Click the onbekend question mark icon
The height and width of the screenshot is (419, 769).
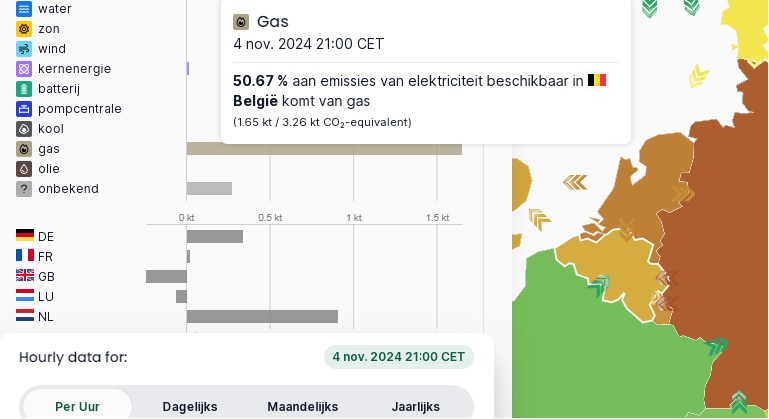coord(24,189)
